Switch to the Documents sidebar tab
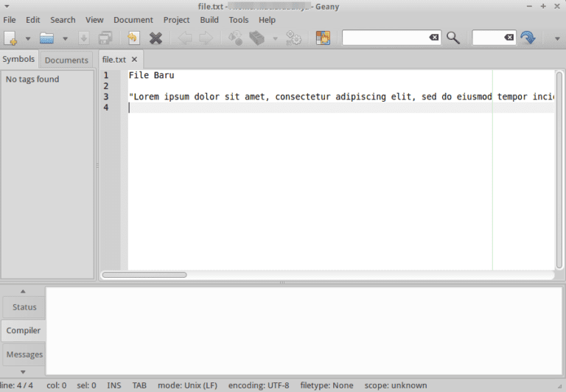The image size is (566, 392). point(66,60)
